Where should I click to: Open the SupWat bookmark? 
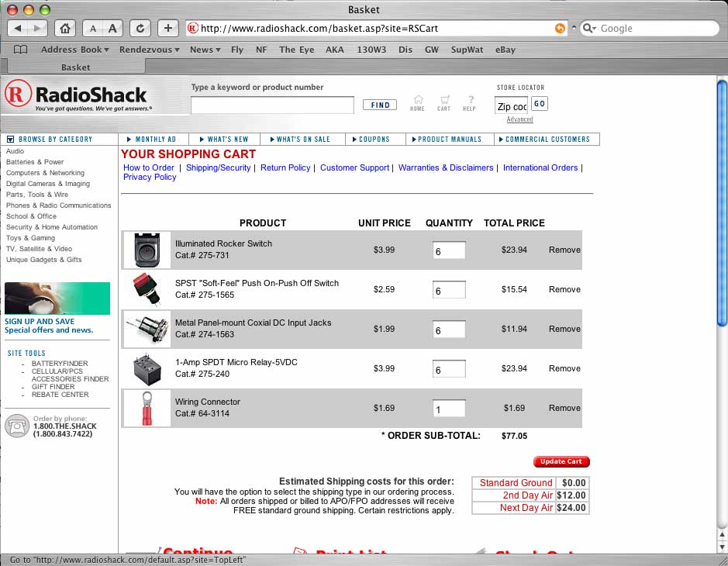click(467, 50)
